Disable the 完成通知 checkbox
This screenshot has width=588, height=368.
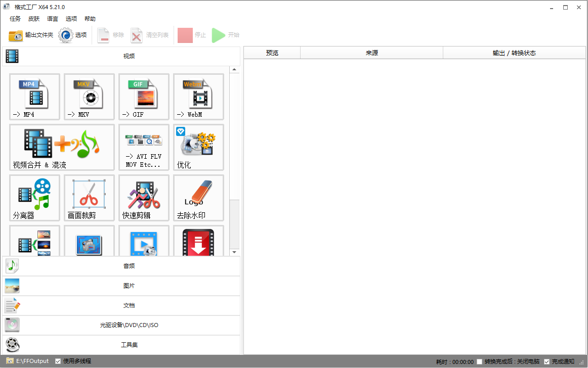(x=547, y=361)
